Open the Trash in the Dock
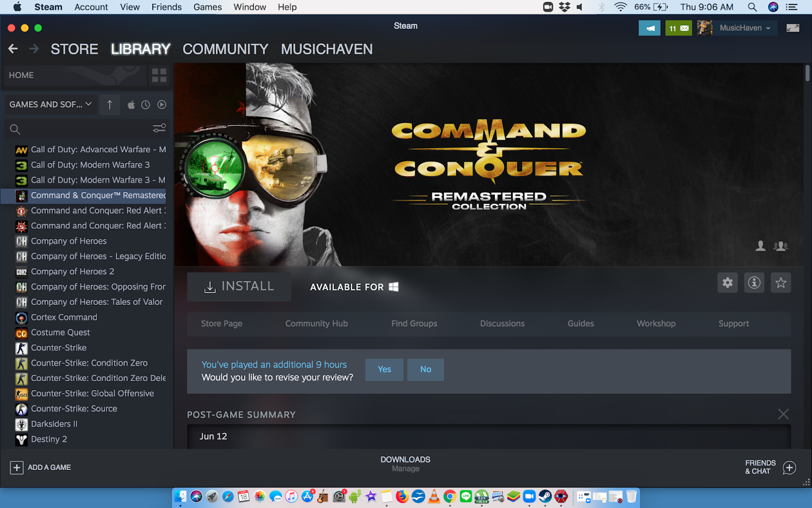Image resolution: width=812 pixels, height=508 pixels. click(631, 496)
